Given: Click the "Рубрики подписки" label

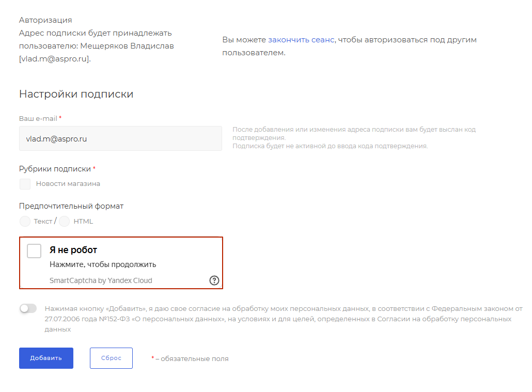Looking at the screenshot, I should pyautogui.click(x=55, y=169).
